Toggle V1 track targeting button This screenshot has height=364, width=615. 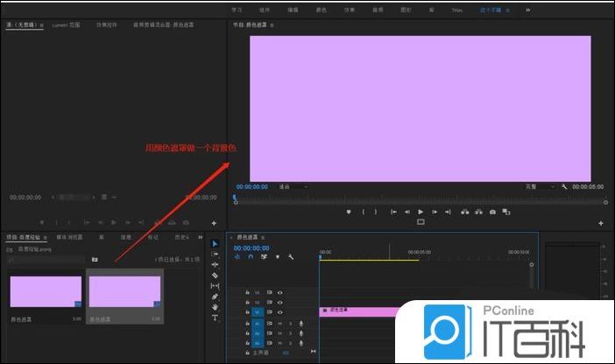tap(258, 312)
